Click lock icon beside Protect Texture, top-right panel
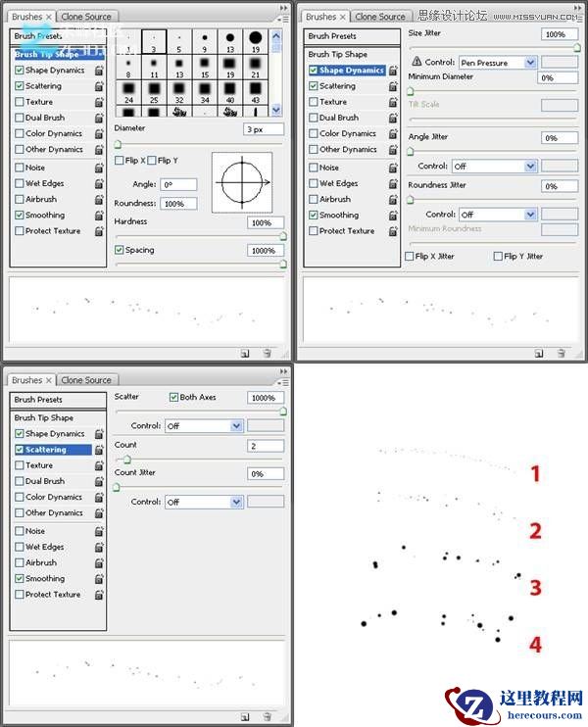 (x=393, y=231)
